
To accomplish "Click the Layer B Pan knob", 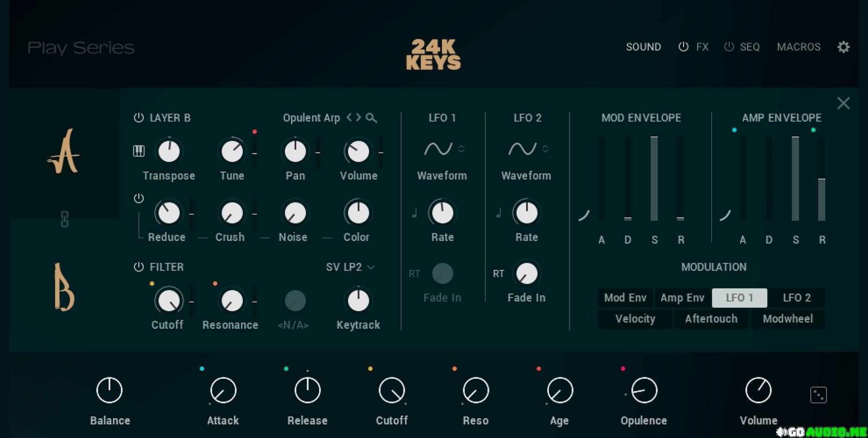I will [295, 151].
